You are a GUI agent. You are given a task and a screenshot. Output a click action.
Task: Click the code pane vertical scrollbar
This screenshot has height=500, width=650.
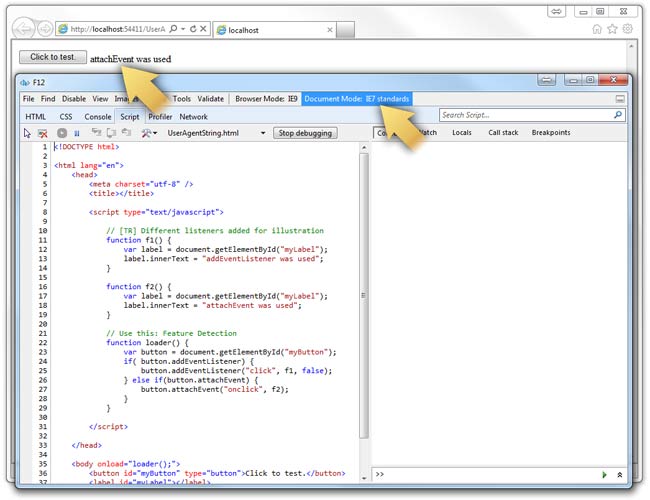point(364,295)
